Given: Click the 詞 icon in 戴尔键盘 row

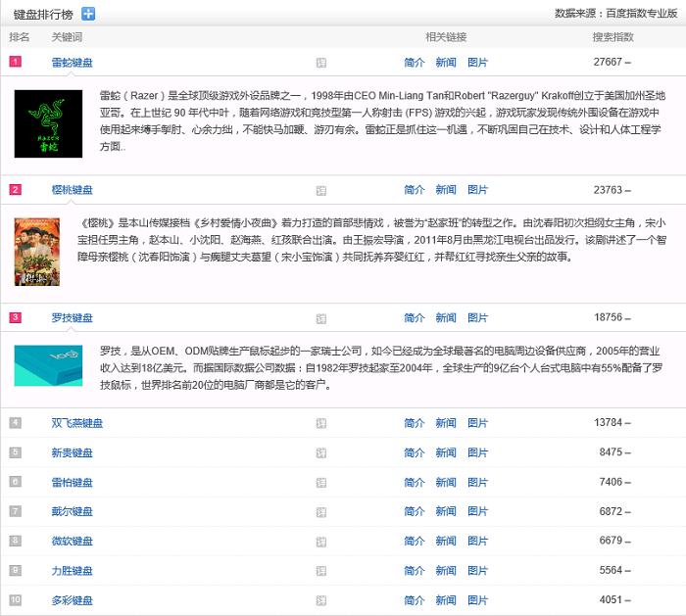Looking at the screenshot, I should pos(321,512).
